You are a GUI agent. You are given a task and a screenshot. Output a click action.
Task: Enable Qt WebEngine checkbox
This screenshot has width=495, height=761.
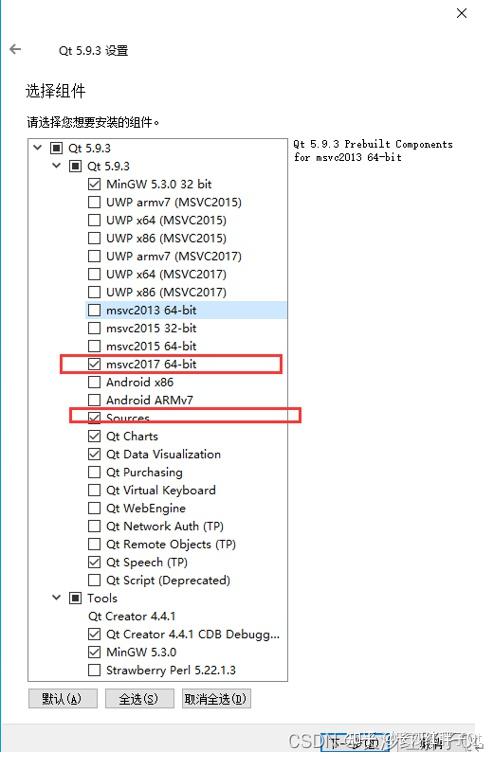pyautogui.click(x=94, y=508)
